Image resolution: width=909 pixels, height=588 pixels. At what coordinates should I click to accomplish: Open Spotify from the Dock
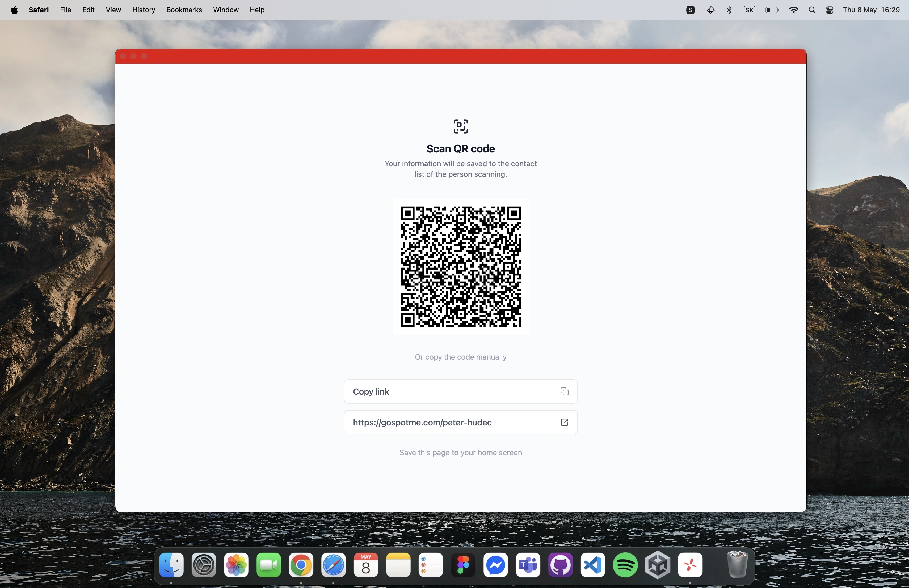625,565
